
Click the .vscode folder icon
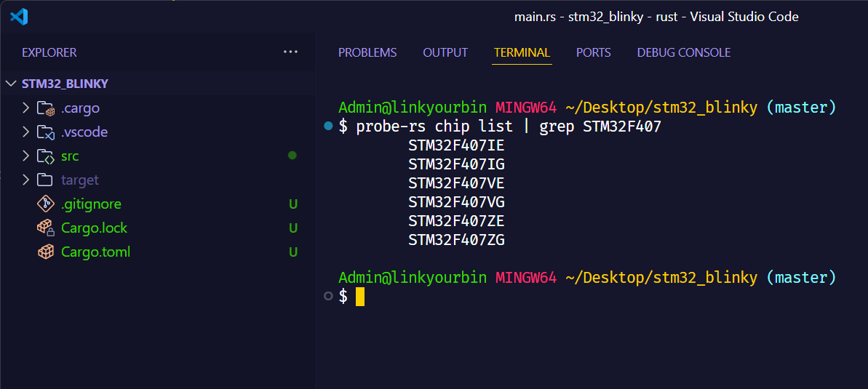point(46,132)
